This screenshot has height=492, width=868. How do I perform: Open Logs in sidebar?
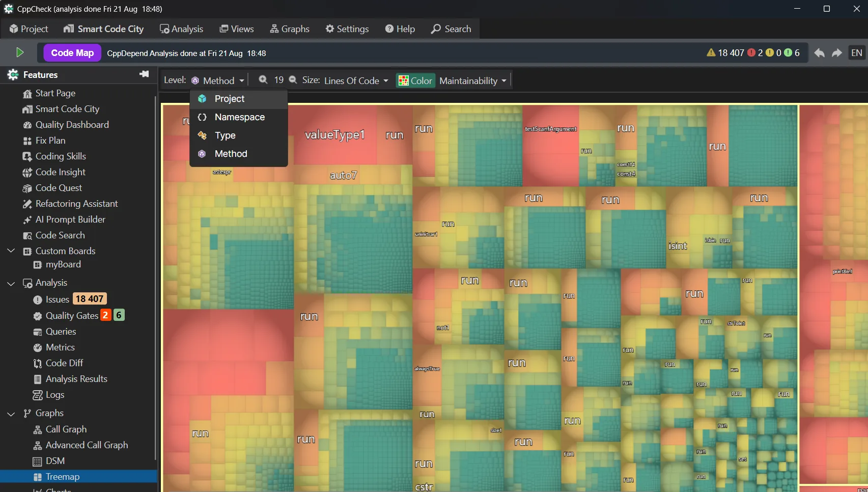pos(54,395)
